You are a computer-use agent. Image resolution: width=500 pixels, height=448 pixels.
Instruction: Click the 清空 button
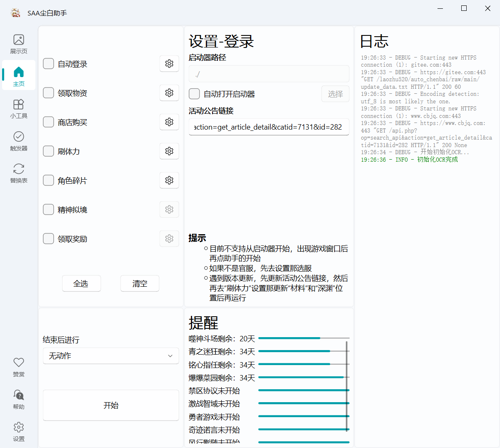[140, 284]
